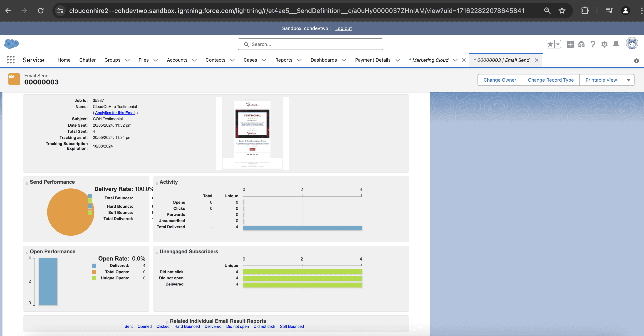
Task: Open the Hard Bounced report link
Action: coord(187,326)
